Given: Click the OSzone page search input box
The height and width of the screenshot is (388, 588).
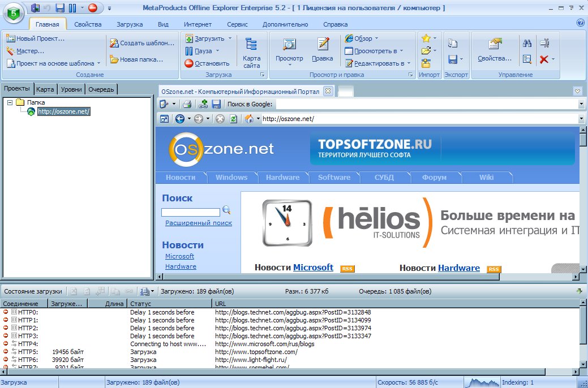Looking at the screenshot, I should (191, 212).
